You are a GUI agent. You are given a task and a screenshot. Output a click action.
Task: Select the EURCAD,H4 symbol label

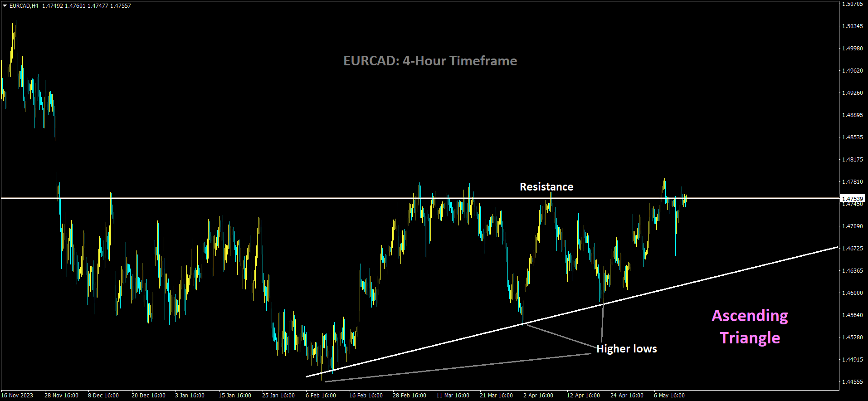click(24, 6)
